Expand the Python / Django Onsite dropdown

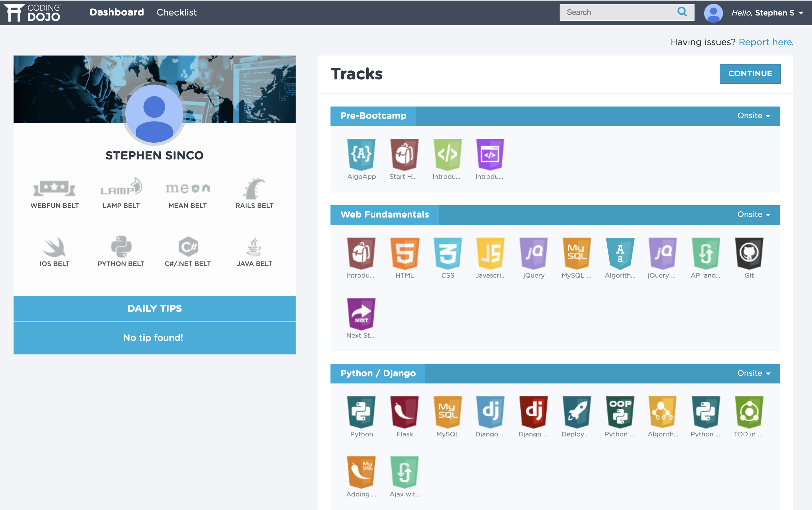click(754, 373)
